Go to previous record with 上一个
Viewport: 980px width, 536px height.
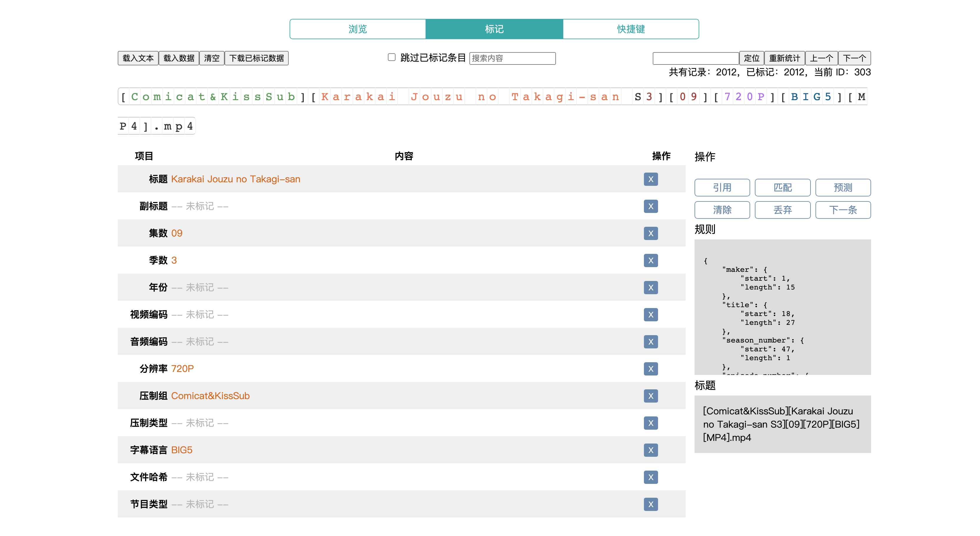(x=821, y=58)
